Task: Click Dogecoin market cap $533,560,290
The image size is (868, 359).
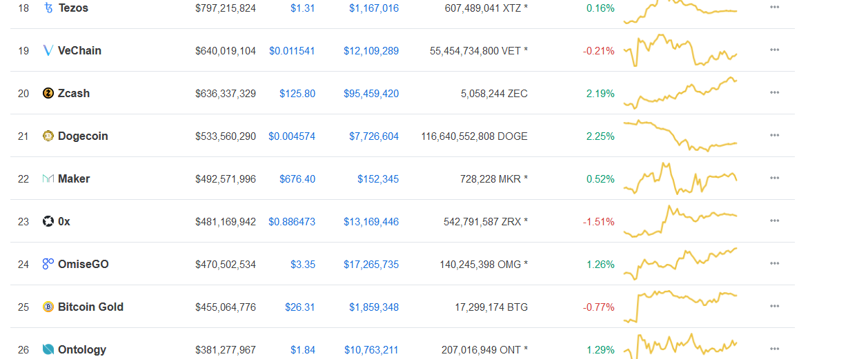Action: tap(226, 136)
